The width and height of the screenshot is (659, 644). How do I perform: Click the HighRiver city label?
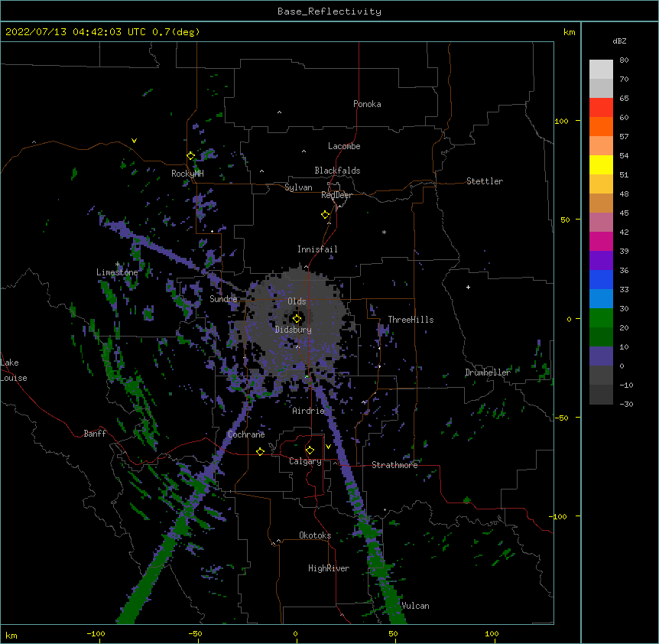[x=329, y=568]
